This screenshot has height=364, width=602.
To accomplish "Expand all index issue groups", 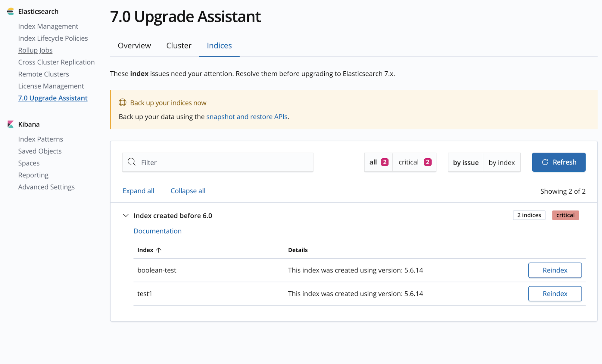I will (138, 190).
